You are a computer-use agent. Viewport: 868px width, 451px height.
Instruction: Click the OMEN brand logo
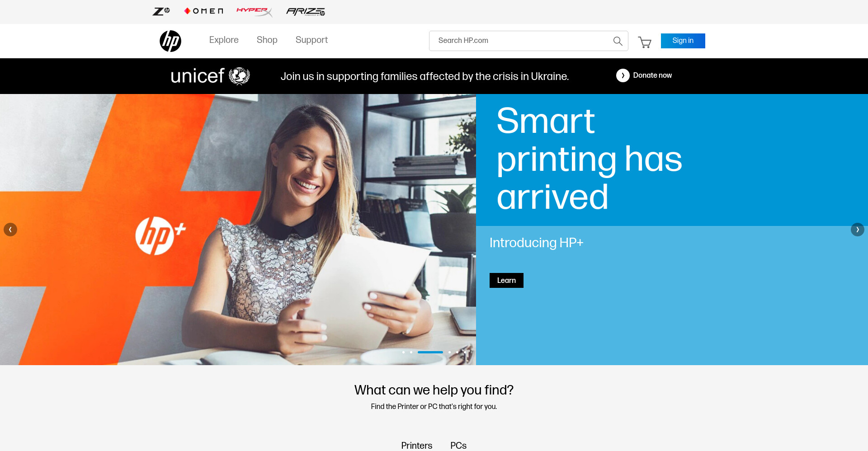(203, 11)
